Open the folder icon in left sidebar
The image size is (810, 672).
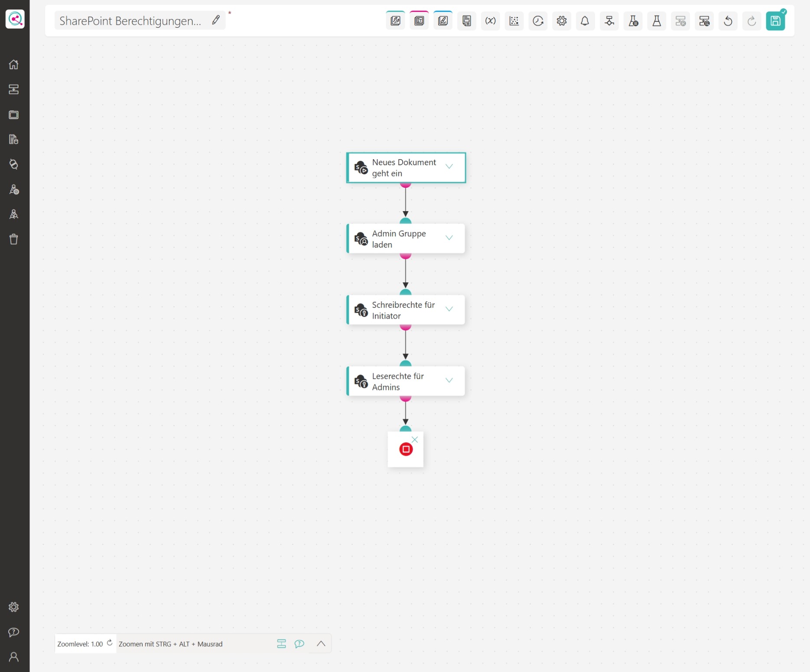(14, 114)
